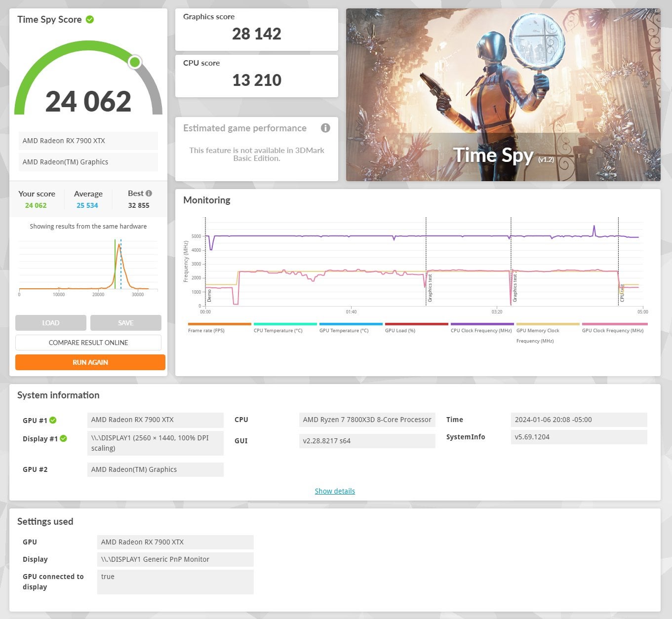Click the Demo marker on the monitoring graph
Image resolution: width=672 pixels, height=619 pixels.
(x=209, y=295)
